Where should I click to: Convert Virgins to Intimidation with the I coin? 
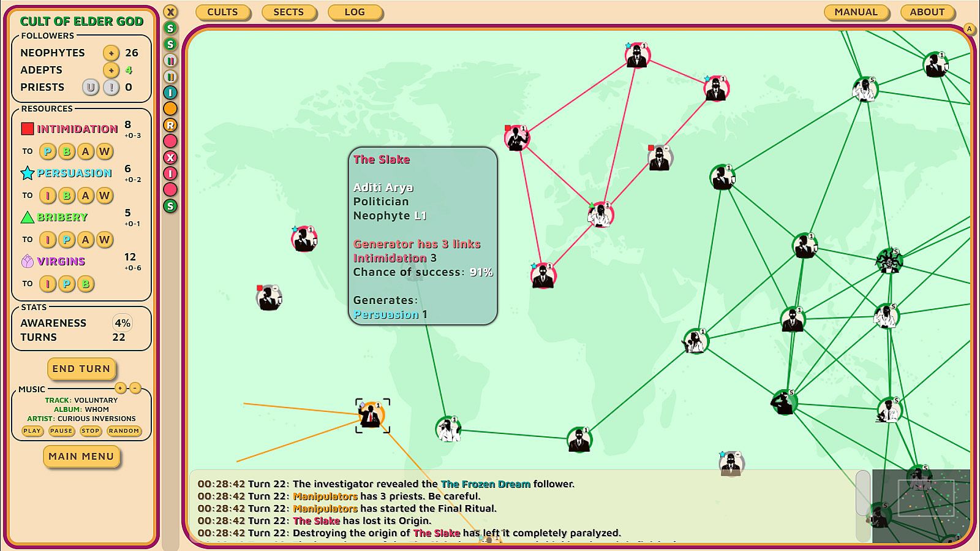click(48, 284)
